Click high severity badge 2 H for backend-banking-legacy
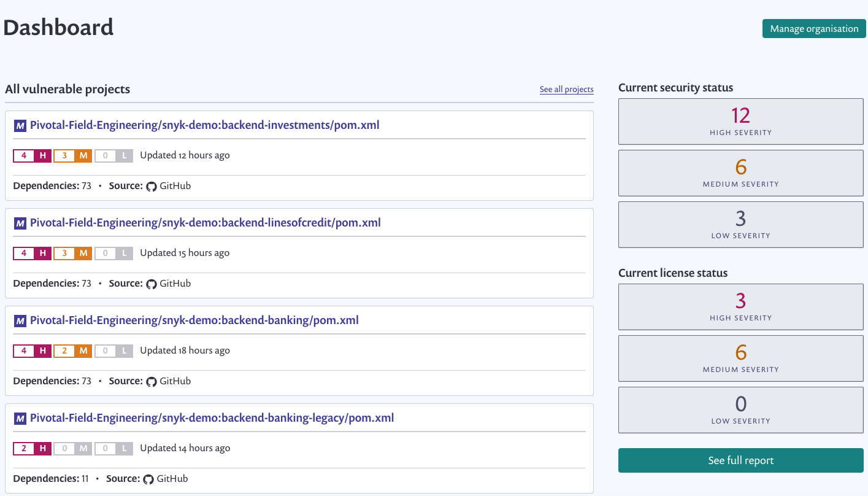The image size is (868, 496). click(32, 449)
